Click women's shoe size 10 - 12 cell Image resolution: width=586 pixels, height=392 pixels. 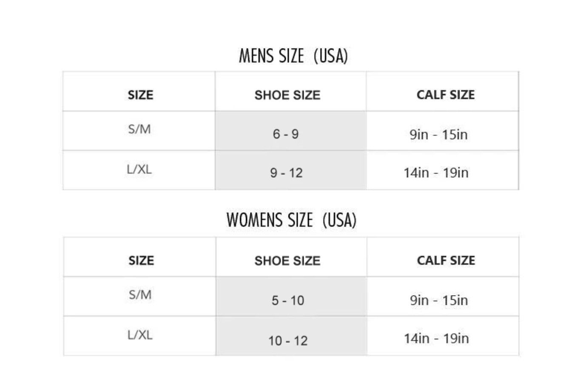(288, 341)
